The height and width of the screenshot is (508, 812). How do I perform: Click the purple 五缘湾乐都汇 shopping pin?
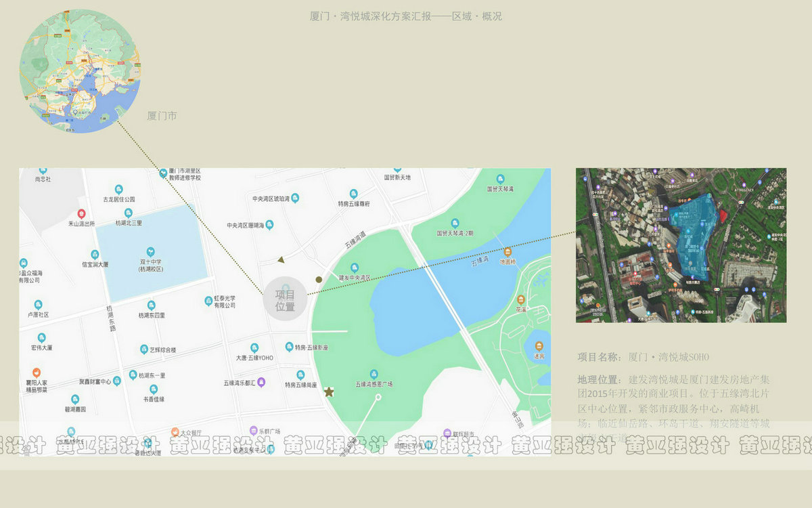pyautogui.click(x=261, y=383)
